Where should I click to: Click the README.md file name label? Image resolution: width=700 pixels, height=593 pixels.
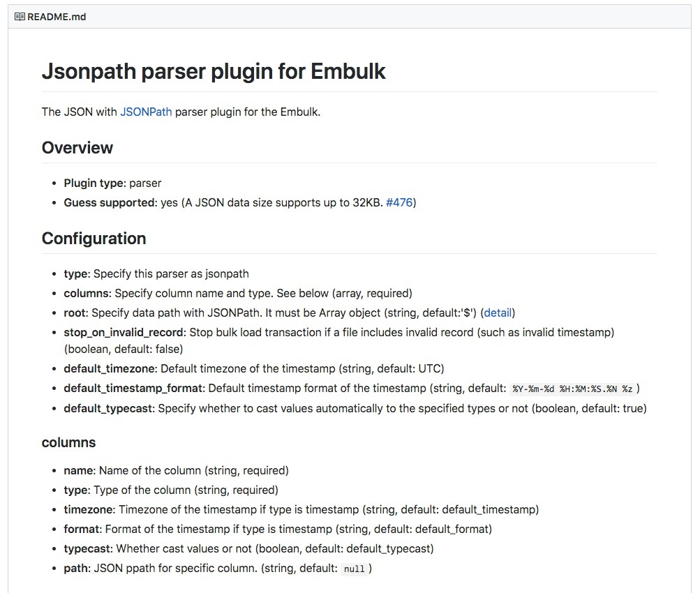point(57,16)
